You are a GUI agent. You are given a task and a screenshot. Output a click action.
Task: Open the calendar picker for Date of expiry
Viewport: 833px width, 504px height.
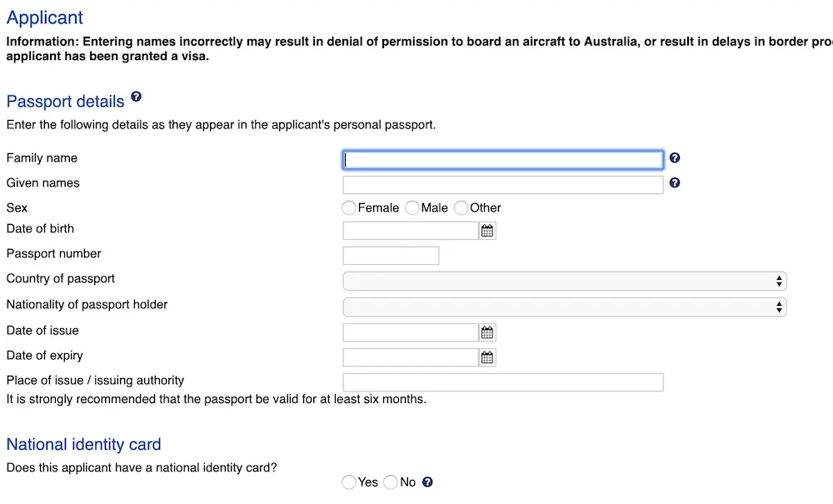click(487, 357)
